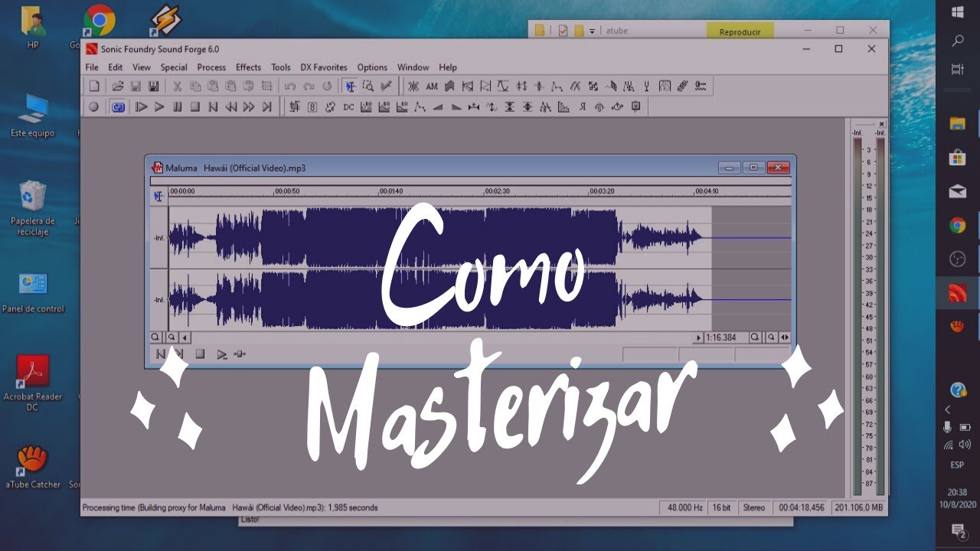
Task: Open File Explorer from the taskbar
Action: click(958, 122)
